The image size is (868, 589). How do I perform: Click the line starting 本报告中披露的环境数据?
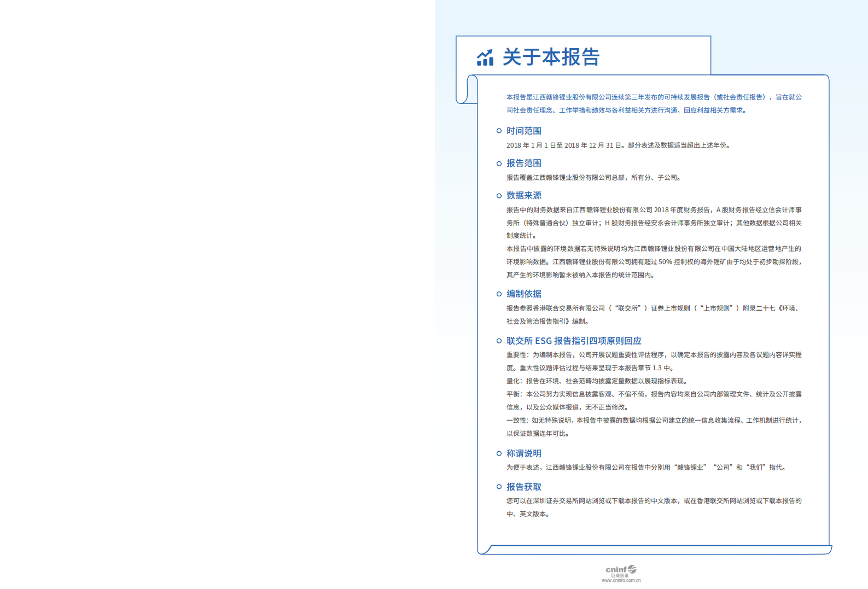(654, 249)
